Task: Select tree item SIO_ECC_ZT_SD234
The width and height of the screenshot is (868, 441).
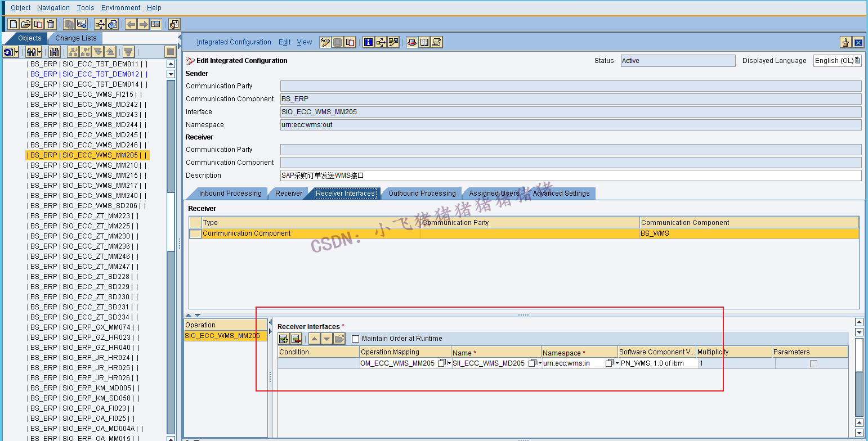Action: coord(82,317)
